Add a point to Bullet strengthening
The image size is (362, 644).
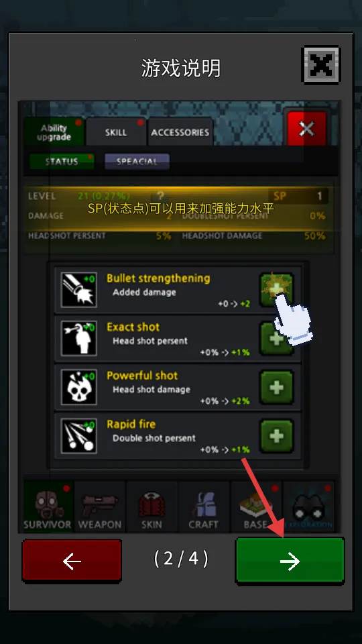[277, 290]
